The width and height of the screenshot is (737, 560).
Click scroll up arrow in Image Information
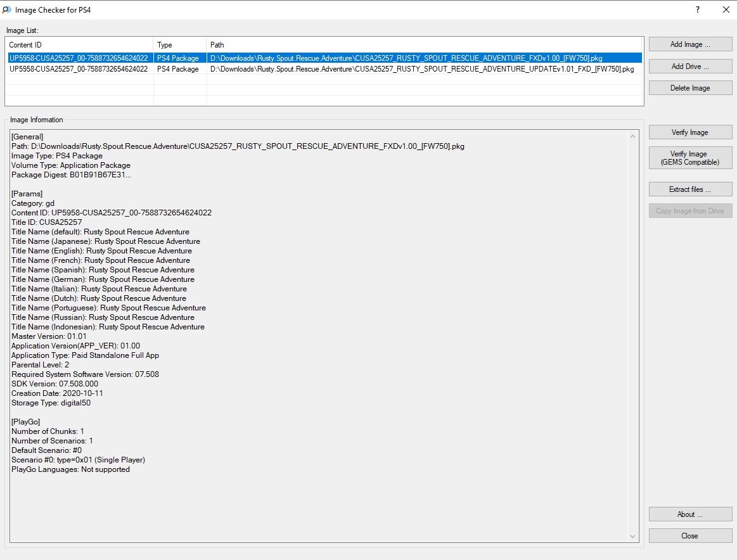pyautogui.click(x=632, y=137)
